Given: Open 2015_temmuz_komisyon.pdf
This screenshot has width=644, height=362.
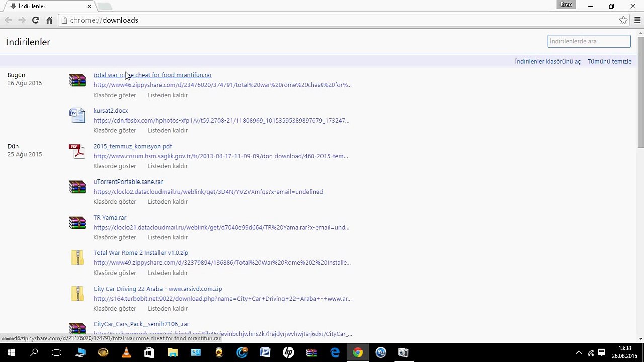Looking at the screenshot, I should point(132,146).
